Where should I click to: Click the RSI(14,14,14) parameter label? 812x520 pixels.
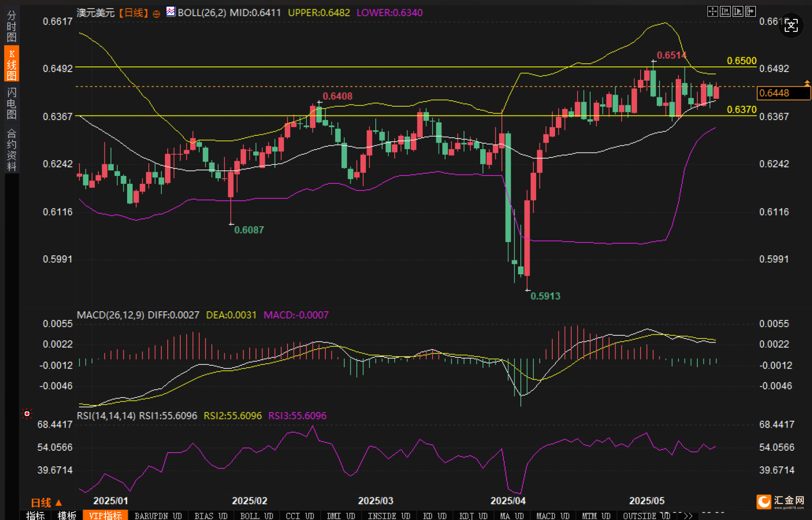click(x=106, y=416)
